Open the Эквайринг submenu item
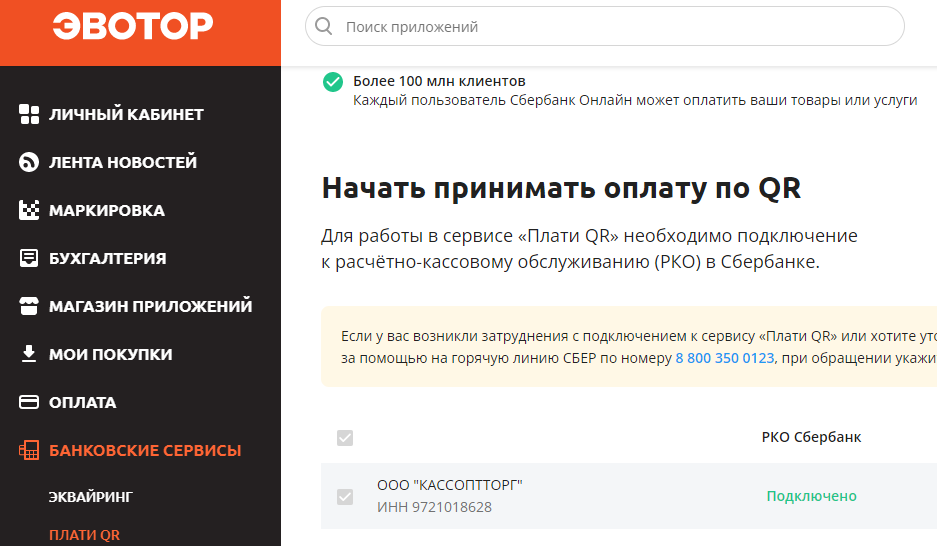The image size is (937, 546). coord(91,496)
